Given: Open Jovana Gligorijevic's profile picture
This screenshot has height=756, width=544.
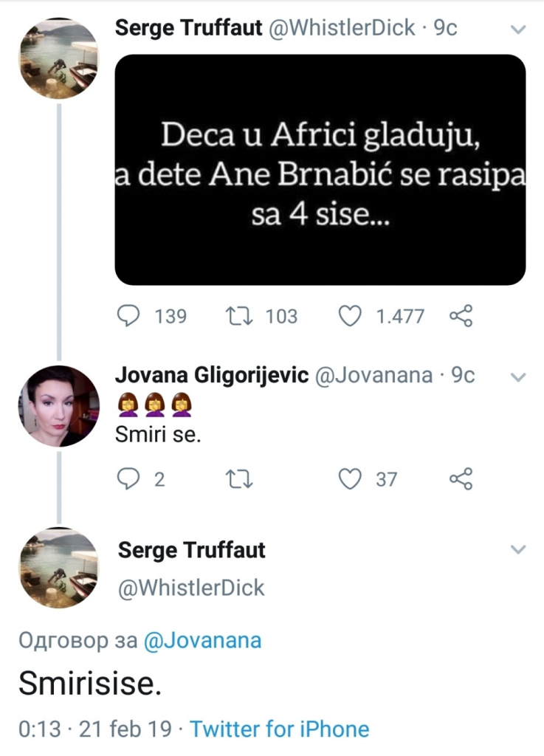Looking at the screenshot, I should pos(58,405).
